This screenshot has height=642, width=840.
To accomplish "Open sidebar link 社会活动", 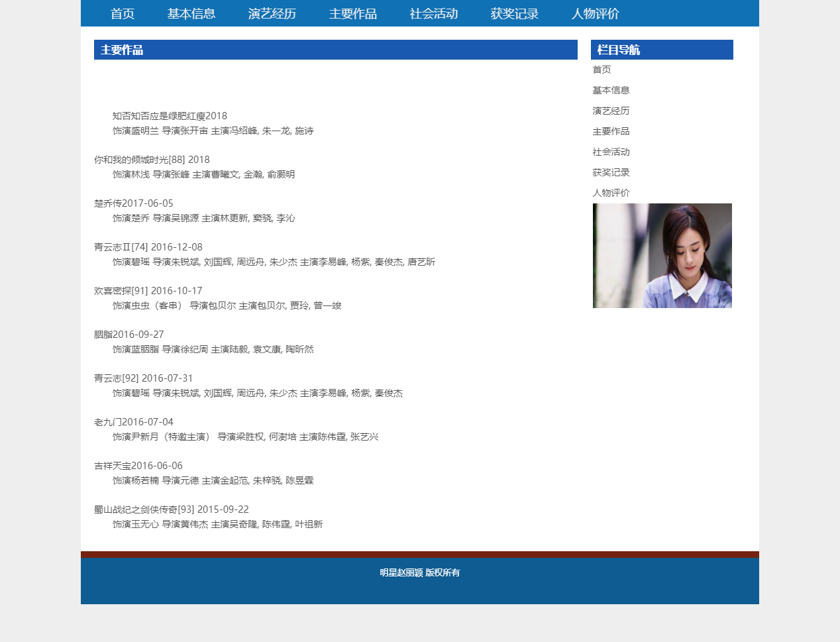I will click(611, 152).
